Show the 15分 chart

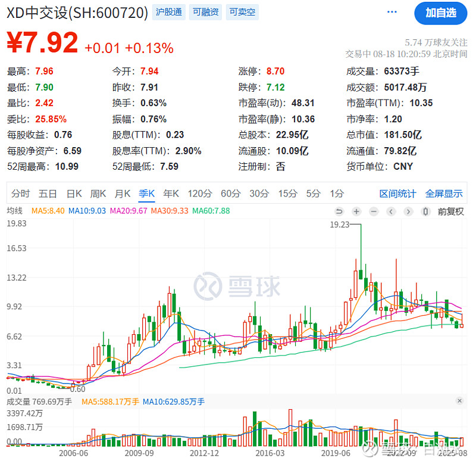288,194
